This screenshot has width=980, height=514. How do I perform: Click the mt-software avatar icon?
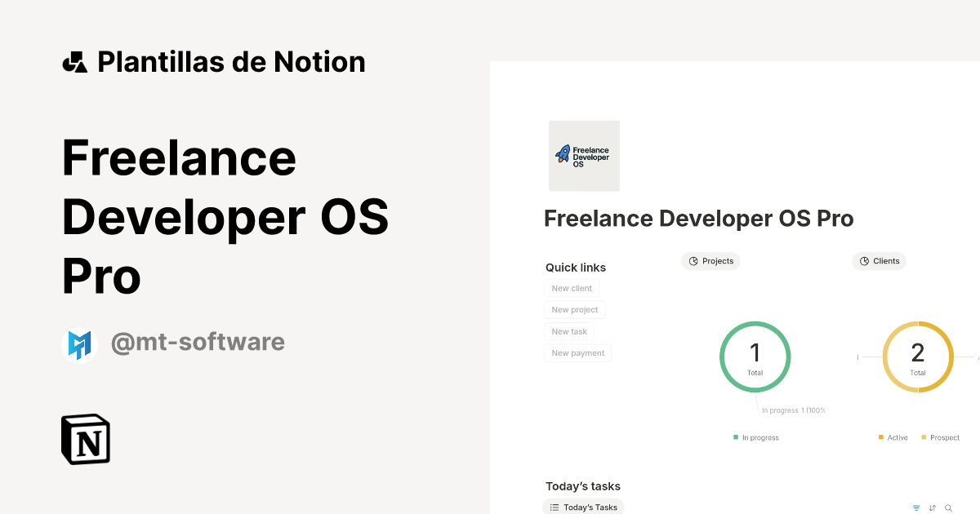79,343
